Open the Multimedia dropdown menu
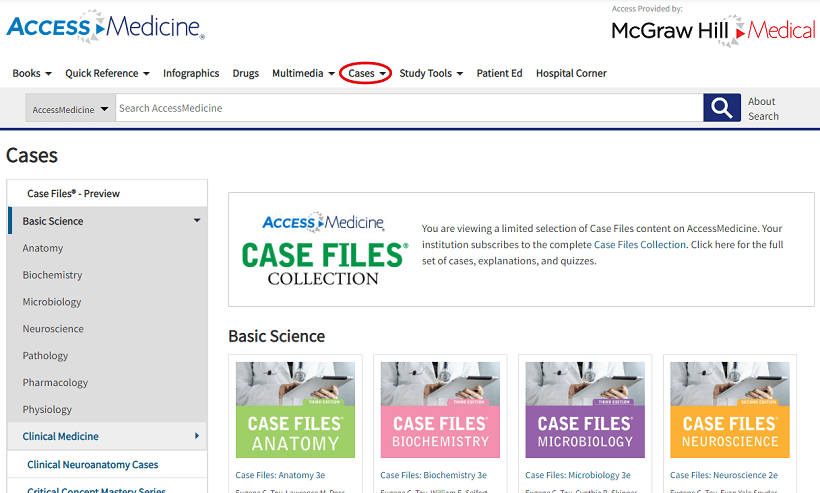 303,73
